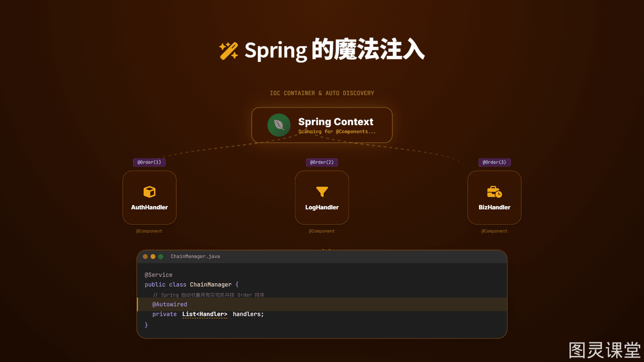Select the BizHandler briefcase clock icon

click(494, 192)
